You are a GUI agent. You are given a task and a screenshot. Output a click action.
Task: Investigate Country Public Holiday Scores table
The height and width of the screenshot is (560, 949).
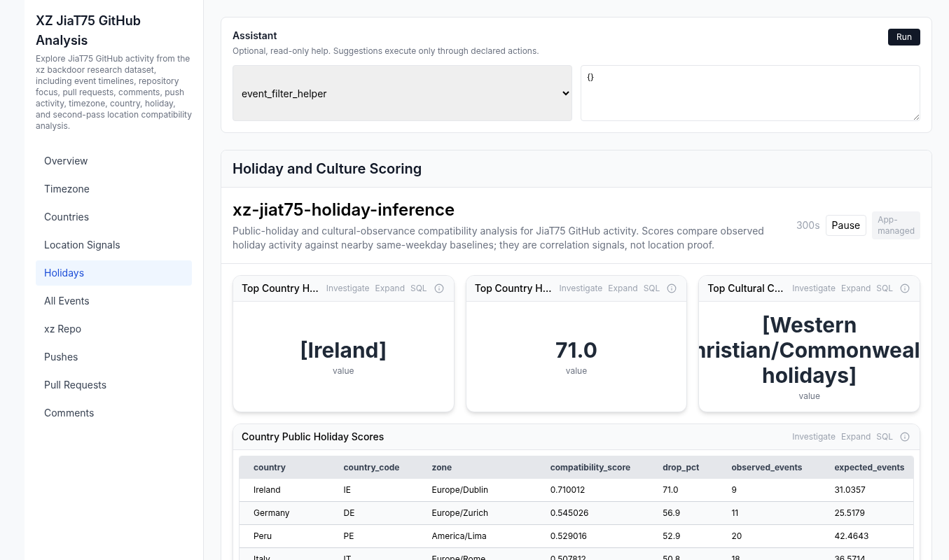click(x=814, y=437)
